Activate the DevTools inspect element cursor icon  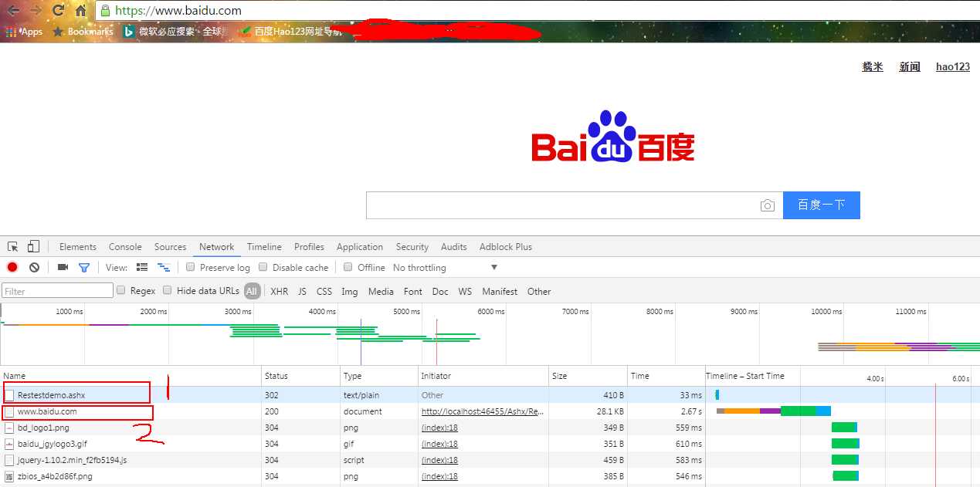(13, 247)
